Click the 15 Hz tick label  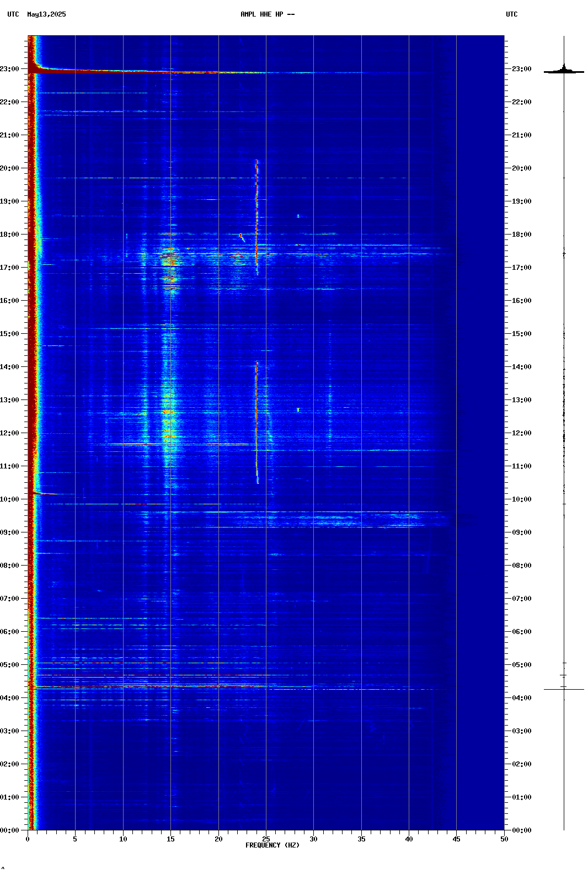click(x=170, y=839)
